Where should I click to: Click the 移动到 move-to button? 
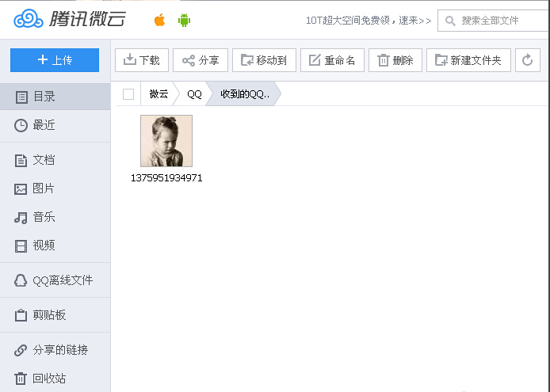264,60
